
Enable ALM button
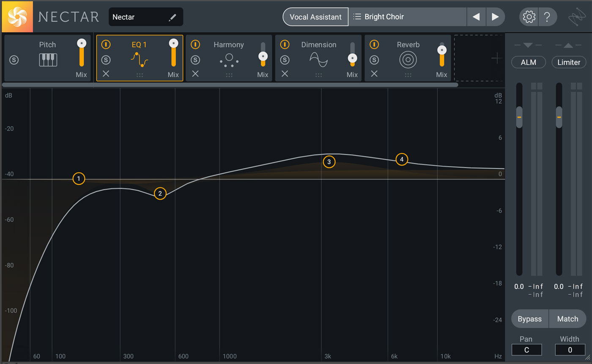pyautogui.click(x=528, y=62)
